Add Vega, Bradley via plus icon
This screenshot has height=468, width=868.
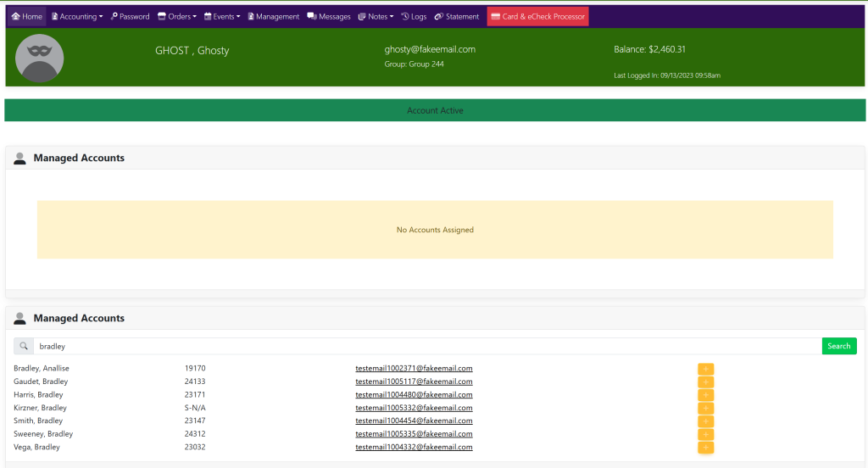click(x=705, y=448)
